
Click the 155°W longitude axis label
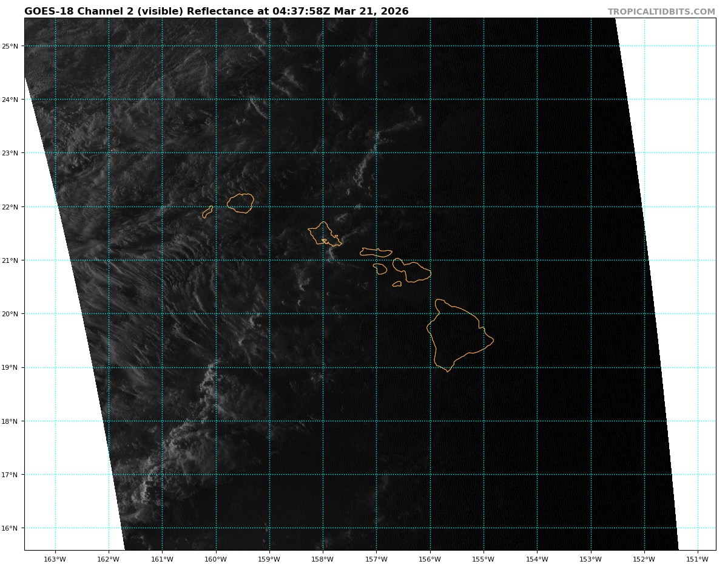click(484, 559)
